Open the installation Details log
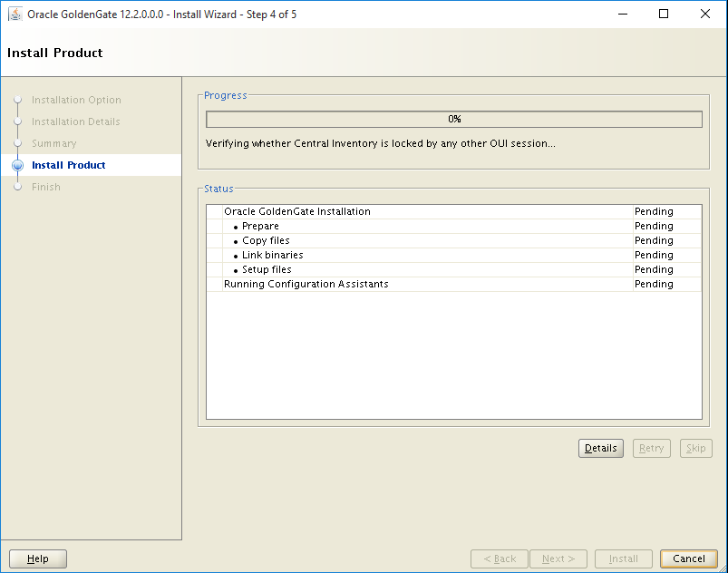 [x=600, y=448]
